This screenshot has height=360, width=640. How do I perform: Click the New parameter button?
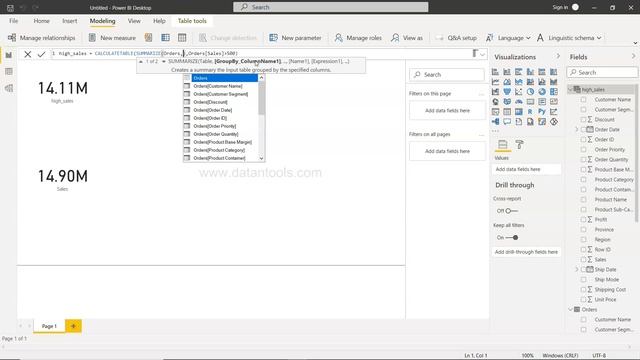(x=295, y=38)
